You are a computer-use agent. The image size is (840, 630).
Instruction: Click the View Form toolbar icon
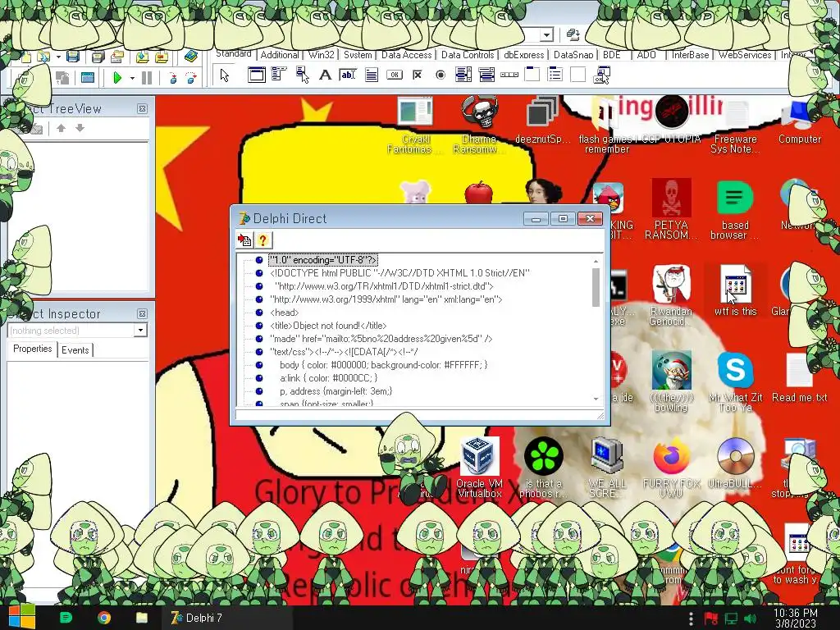(88, 78)
